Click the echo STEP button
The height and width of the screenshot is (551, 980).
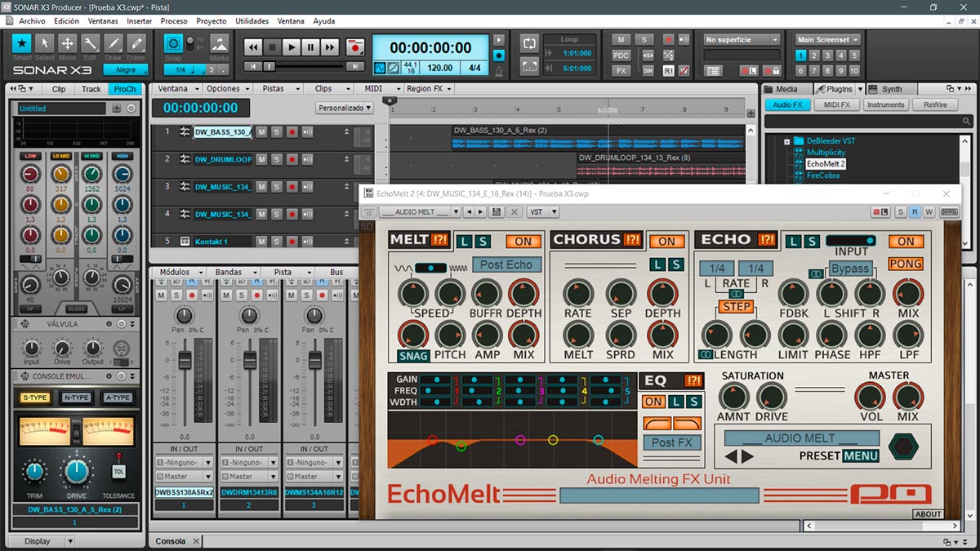coord(736,307)
